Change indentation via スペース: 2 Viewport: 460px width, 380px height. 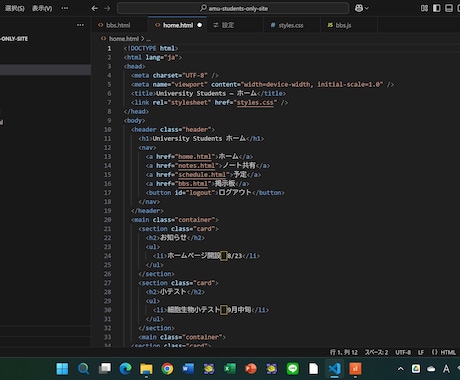click(x=376, y=352)
